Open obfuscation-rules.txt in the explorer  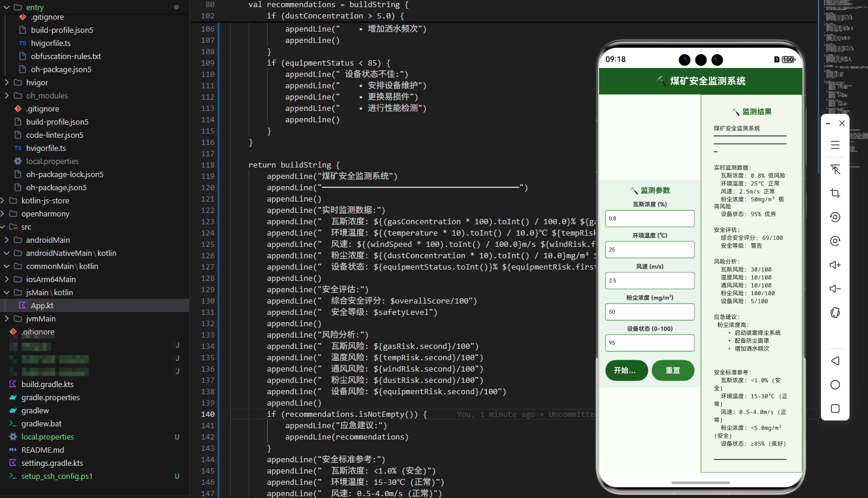66,56
